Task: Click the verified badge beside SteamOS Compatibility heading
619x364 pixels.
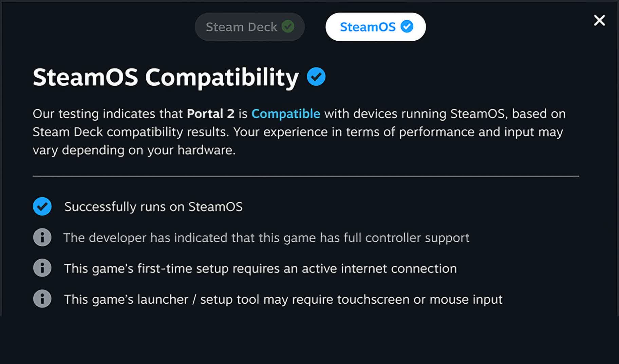Action: (x=316, y=77)
